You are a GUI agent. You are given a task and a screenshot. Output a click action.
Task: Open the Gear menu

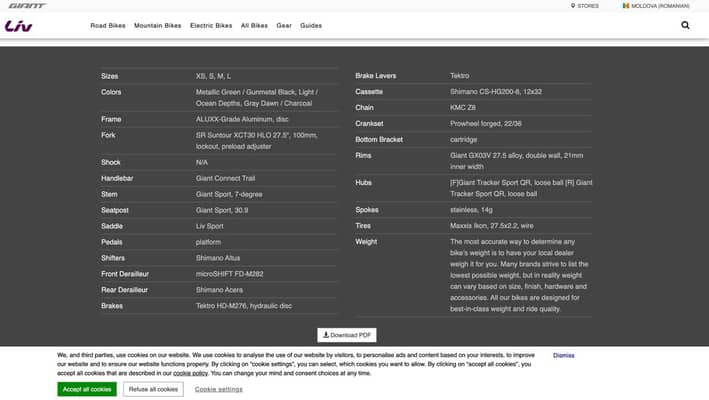pos(284,26)
